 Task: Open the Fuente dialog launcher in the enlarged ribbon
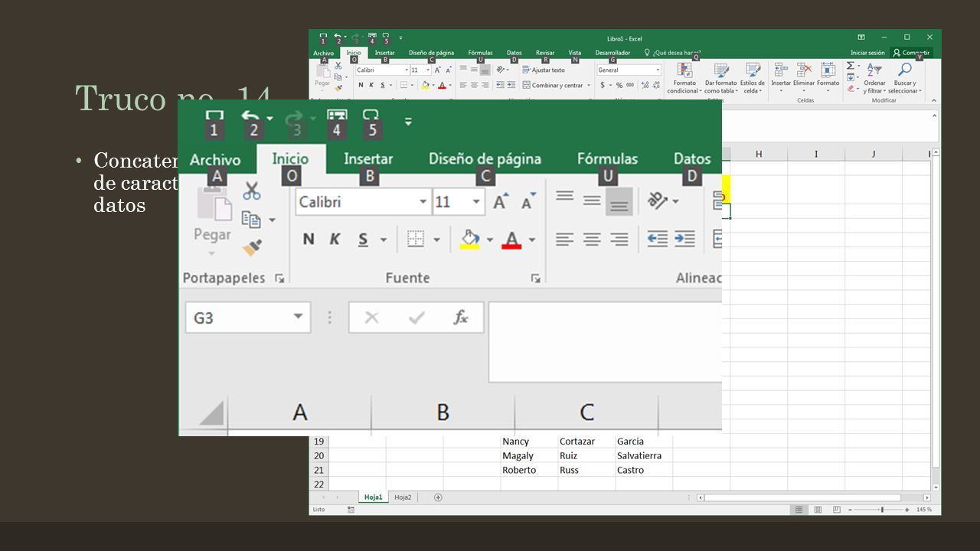(535, 279)
